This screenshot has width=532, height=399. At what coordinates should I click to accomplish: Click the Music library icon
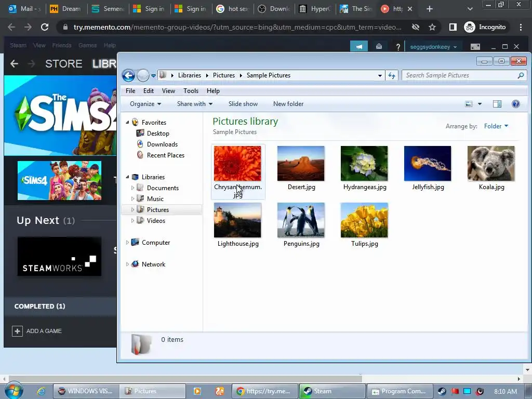pos(140,198)
